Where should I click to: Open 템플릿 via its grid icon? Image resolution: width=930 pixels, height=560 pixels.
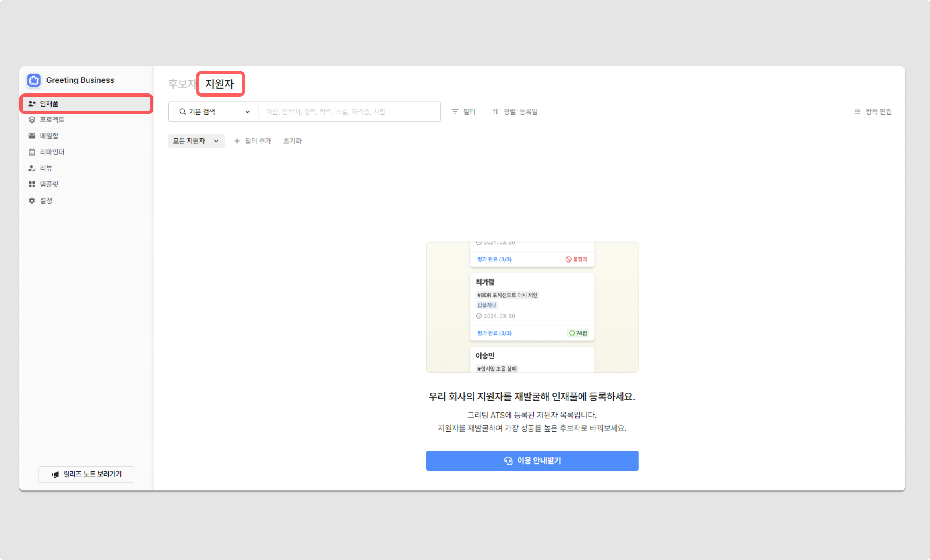32,184
